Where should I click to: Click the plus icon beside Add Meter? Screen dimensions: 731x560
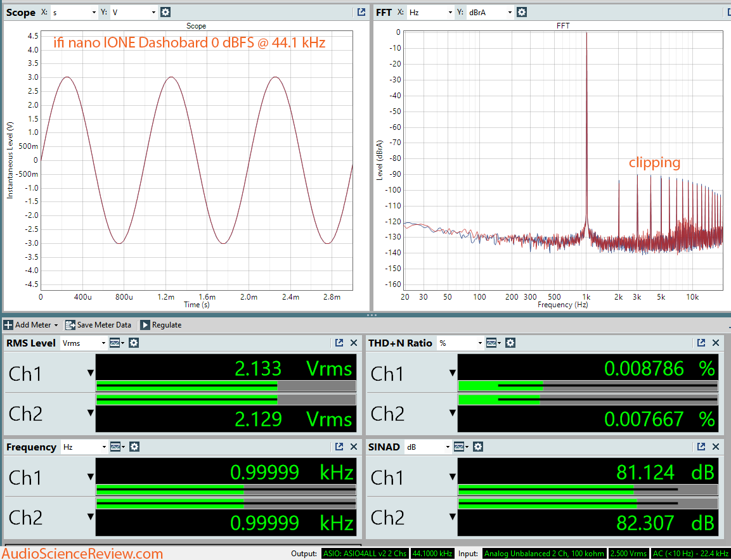click(8, 325)
